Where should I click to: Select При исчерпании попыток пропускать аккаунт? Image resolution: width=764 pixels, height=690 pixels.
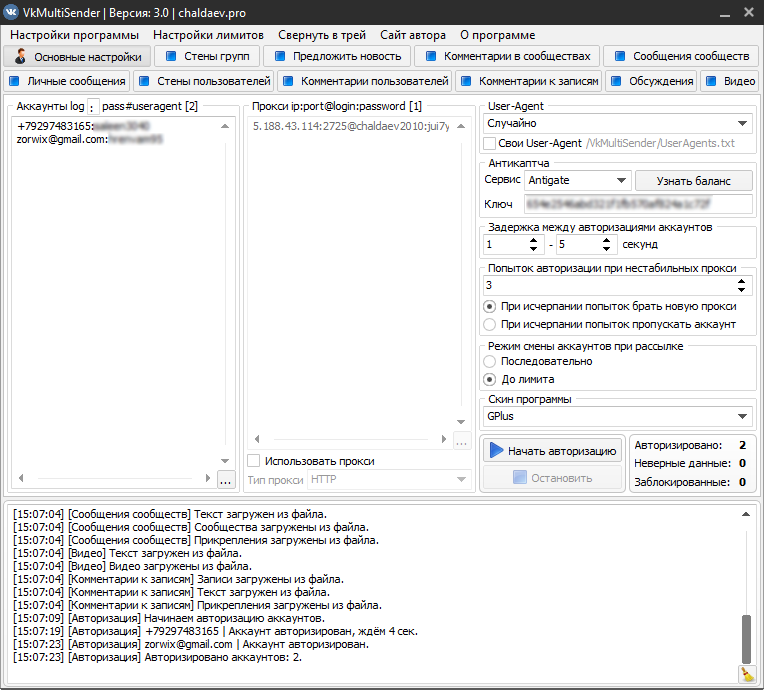[x=489, y=325]
